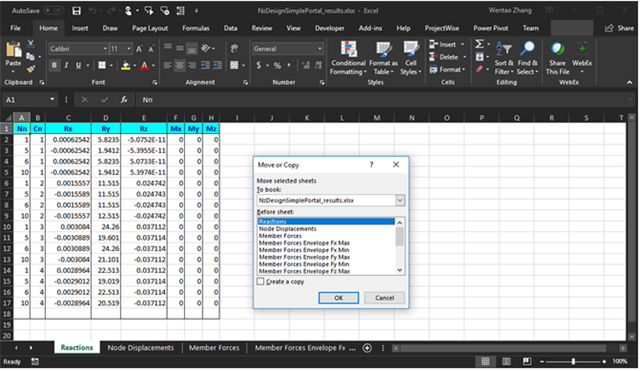Toggle Bottom Align alignment
The width and height of the screenshot is (640, 371).
pos(192,48)
